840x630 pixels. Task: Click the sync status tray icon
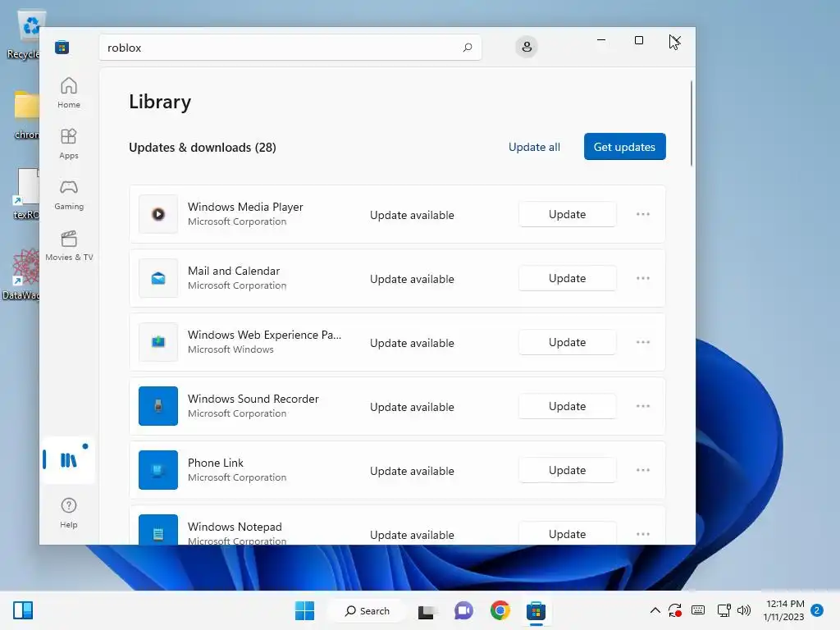pos(675,610)
